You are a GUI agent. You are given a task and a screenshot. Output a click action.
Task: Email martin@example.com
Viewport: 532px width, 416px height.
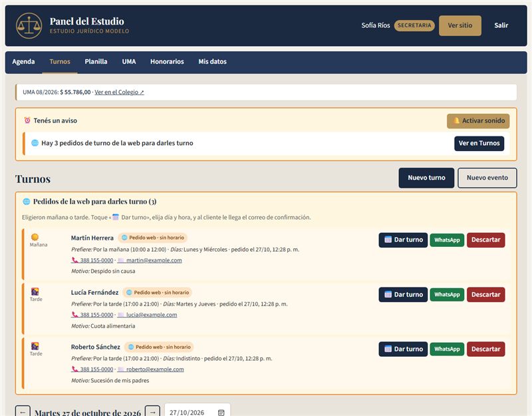point(150,260)
